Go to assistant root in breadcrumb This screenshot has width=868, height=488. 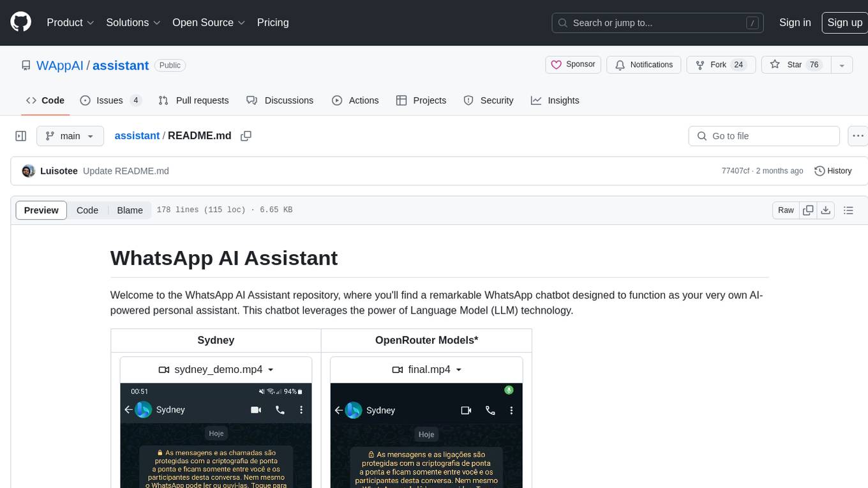point(137,136)
